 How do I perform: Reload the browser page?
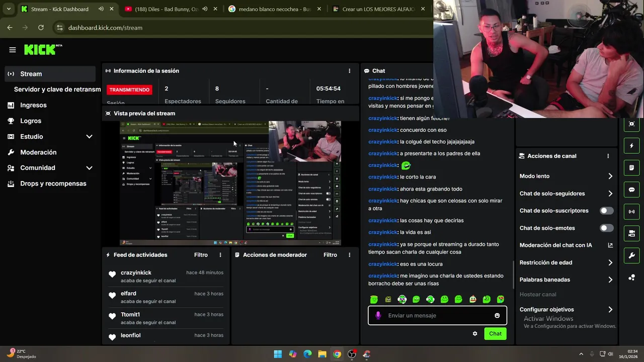(41, 28)
